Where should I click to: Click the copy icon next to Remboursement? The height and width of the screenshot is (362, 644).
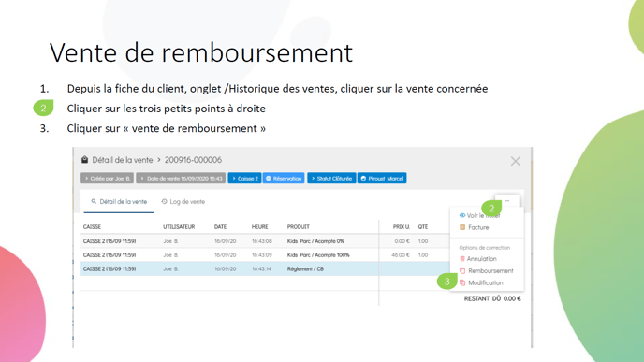point(462,271)
